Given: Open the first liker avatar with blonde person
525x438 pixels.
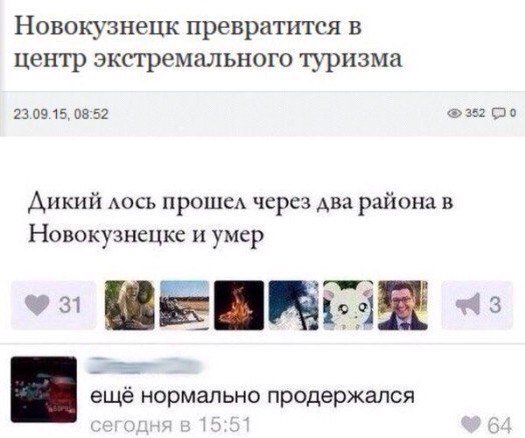Looking at the screenshot, I should pos(130,305).
